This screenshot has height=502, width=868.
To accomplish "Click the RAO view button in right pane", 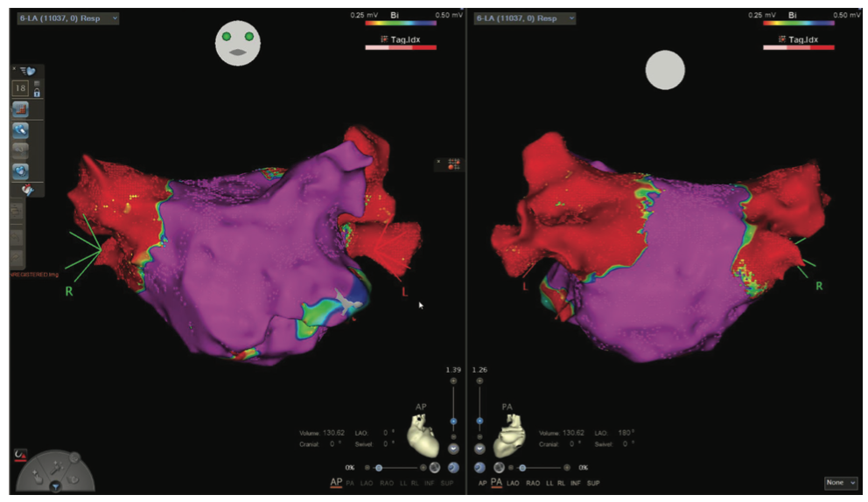I will pyautogui.click(x=533, y=483).
